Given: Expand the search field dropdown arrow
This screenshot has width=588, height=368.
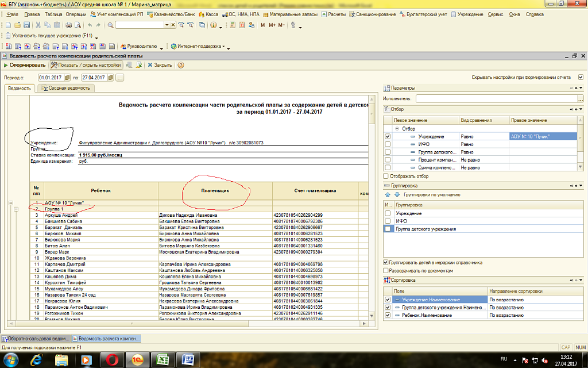Looking at the screenshot, I should pyautogui.click(x=167, y=25).
